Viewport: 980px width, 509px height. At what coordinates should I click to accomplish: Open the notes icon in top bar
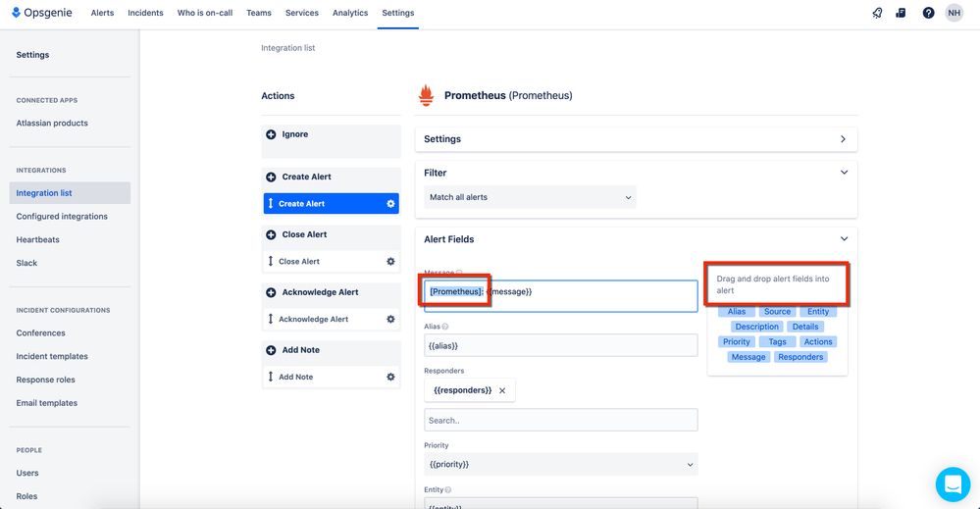click(901, 13)
